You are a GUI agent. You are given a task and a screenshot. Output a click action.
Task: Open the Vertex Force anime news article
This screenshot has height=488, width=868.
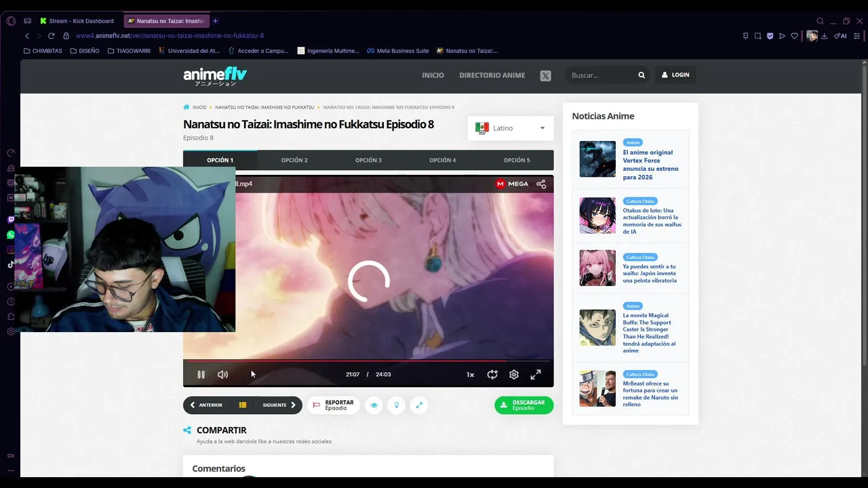coord(650,165)
